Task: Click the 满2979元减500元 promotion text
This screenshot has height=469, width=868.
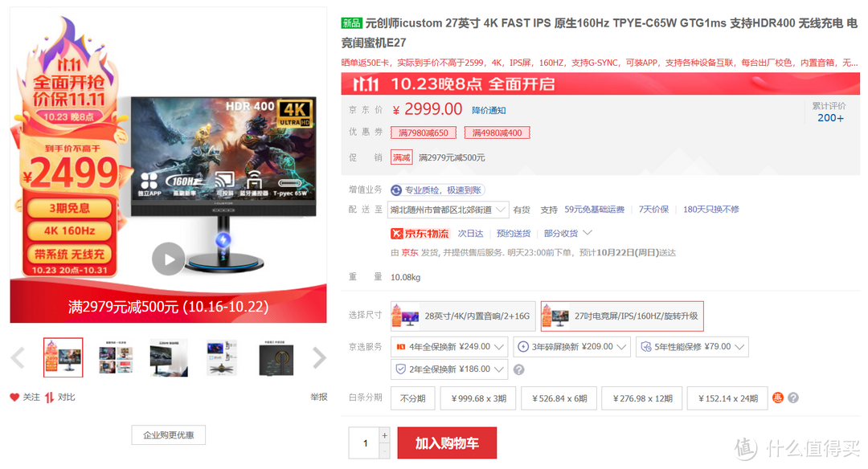Action: click(452, 157)
